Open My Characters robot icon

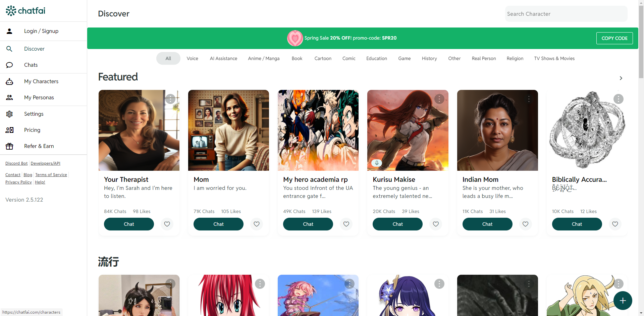tap(9, 82)
